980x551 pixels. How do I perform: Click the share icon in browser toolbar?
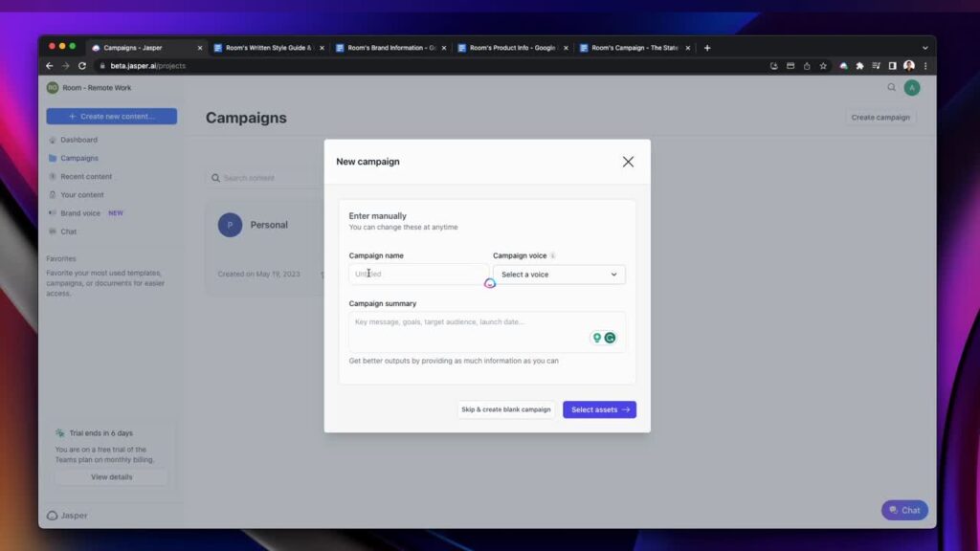pyautogui.click(x=807, y=66)
